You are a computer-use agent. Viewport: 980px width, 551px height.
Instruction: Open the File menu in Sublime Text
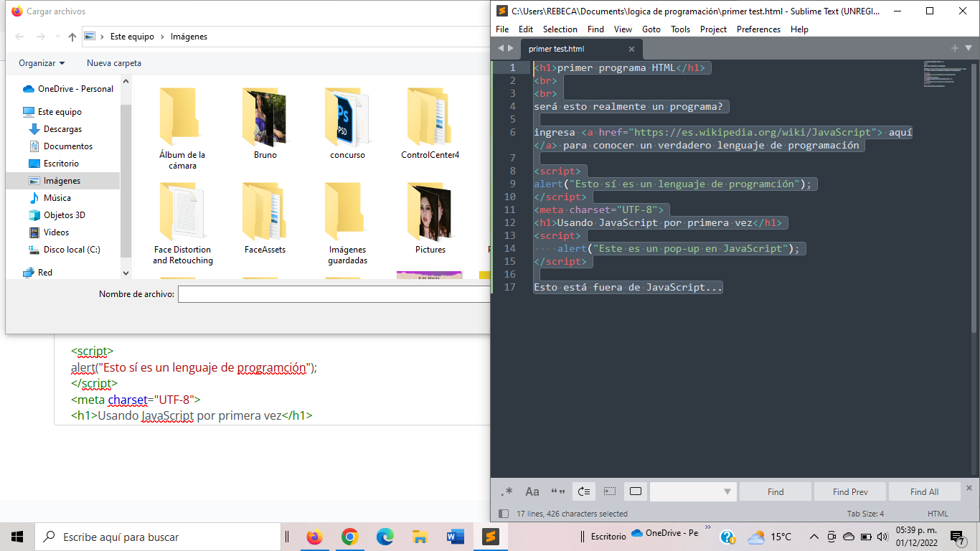pos(502,29)
